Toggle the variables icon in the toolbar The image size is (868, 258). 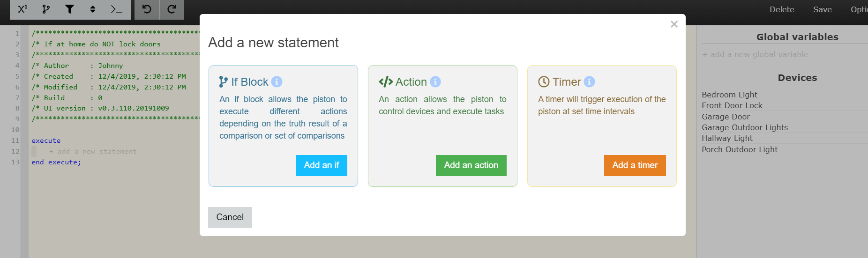[22, 9]
